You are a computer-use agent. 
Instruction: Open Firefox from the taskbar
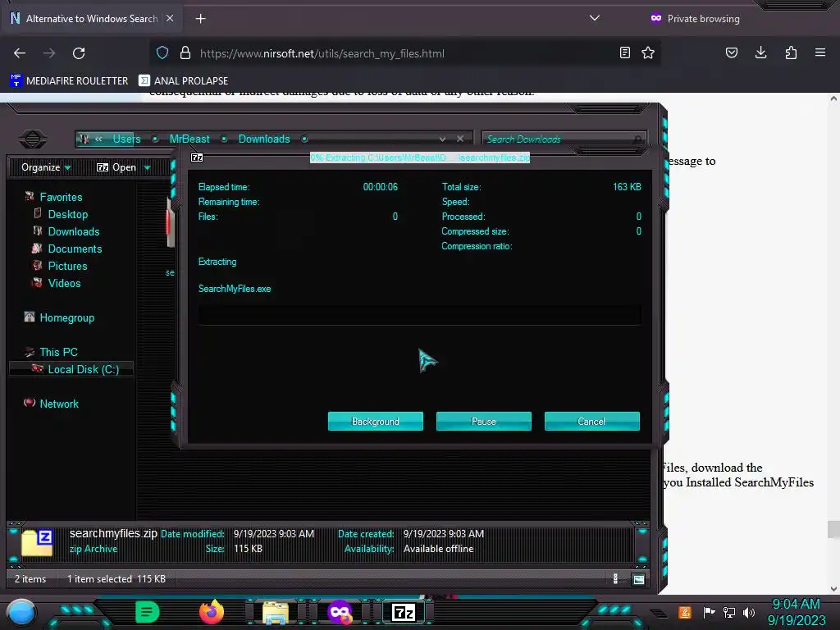coord(212,612)
